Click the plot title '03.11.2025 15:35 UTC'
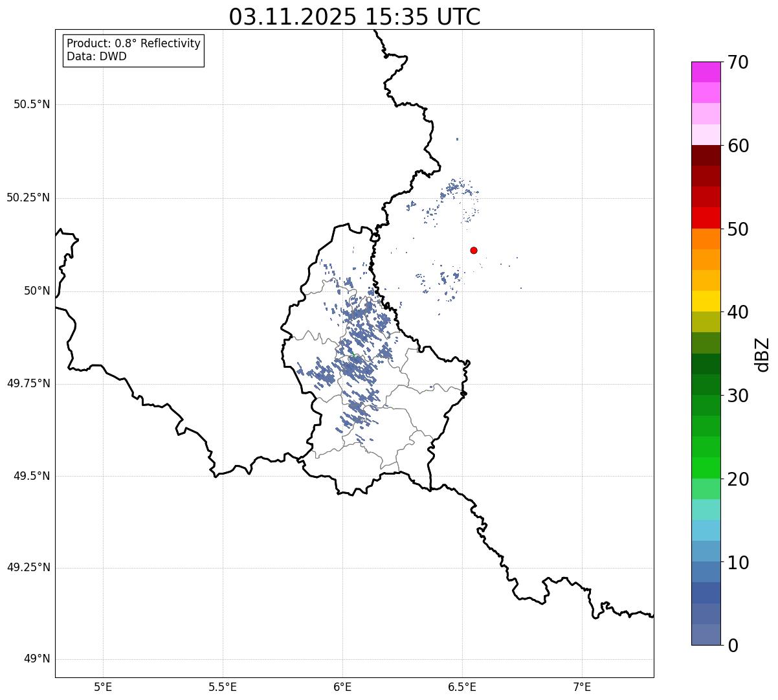778x700 pixels. pos(355,17)
